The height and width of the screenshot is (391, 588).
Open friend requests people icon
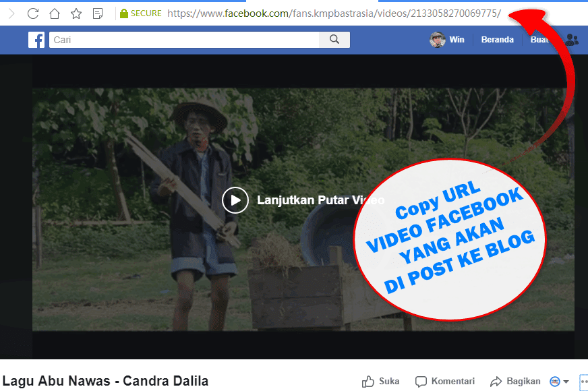click(572, 40)
